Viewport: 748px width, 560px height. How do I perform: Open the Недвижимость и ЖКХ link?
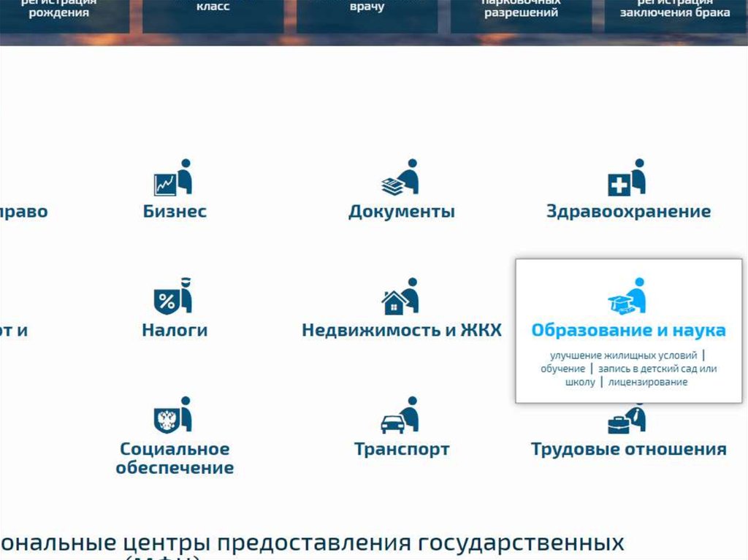pos(402,330)
